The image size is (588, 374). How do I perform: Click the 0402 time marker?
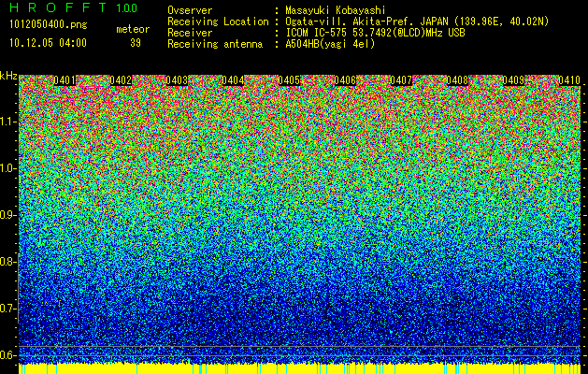(121, 80)
